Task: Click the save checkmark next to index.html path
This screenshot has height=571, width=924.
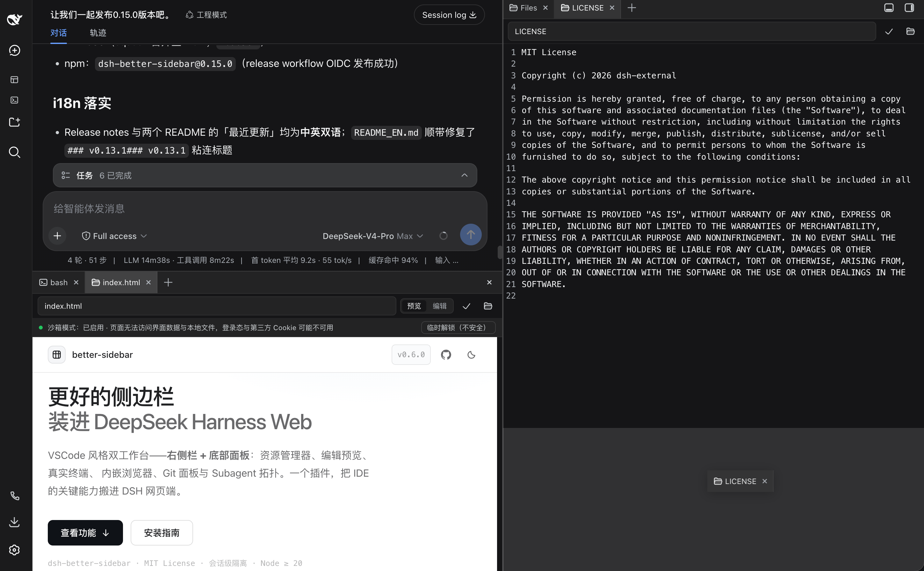Action: tap(466, 306)
